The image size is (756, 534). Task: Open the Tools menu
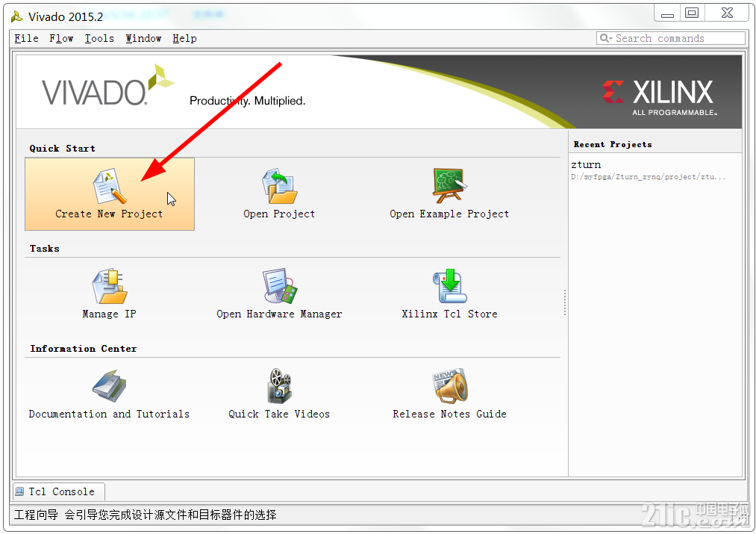click(x=99, y=39)
